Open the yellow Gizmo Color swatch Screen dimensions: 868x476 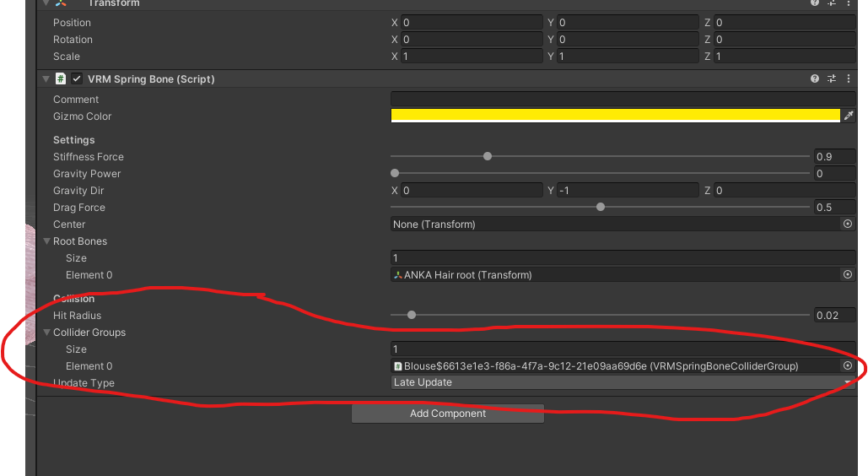coord(615,116)
